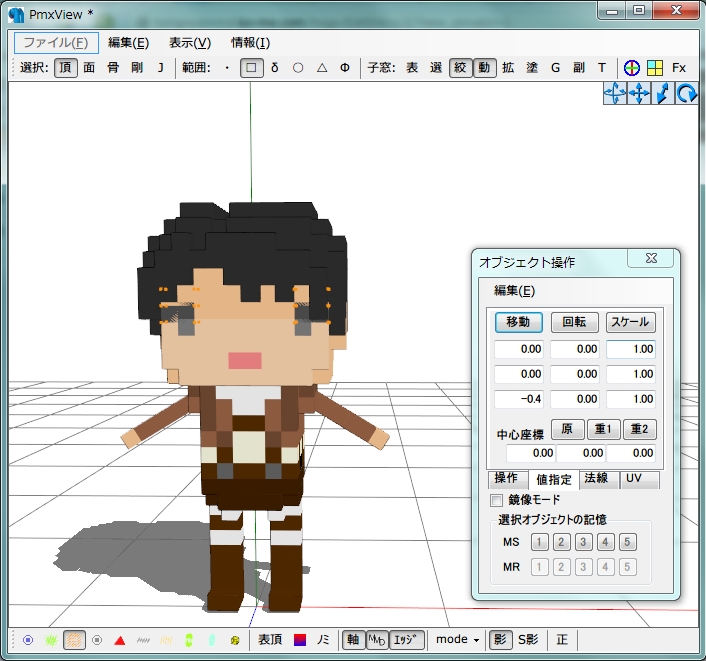
Task: Click the gray circled-square bone display icon
Action: coord(97,640)
